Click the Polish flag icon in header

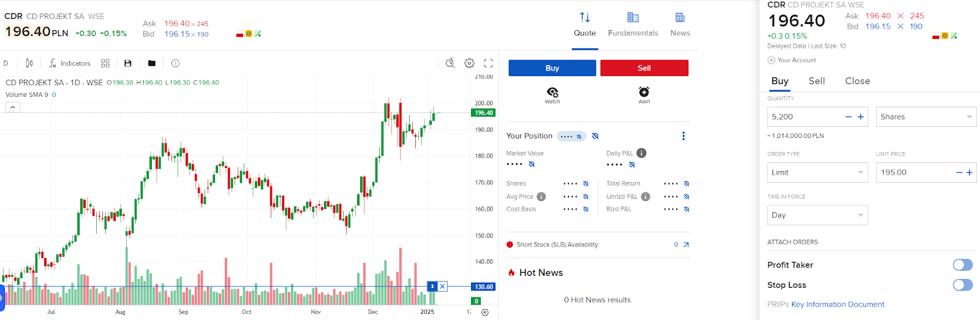coord(239,34)
